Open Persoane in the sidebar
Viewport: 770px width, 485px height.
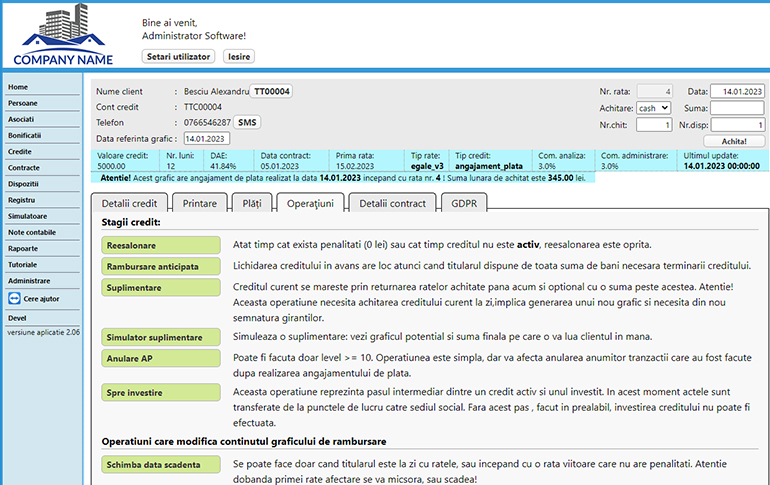tap(23, 103)
